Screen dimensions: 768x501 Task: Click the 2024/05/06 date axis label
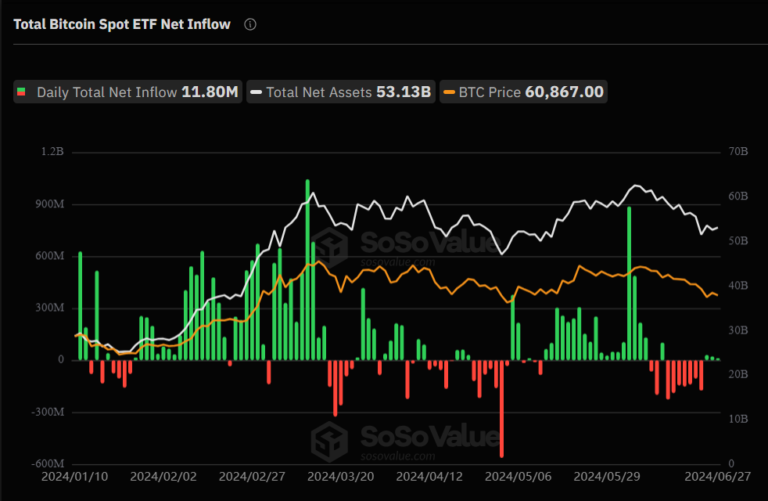(x=518, y=477)
